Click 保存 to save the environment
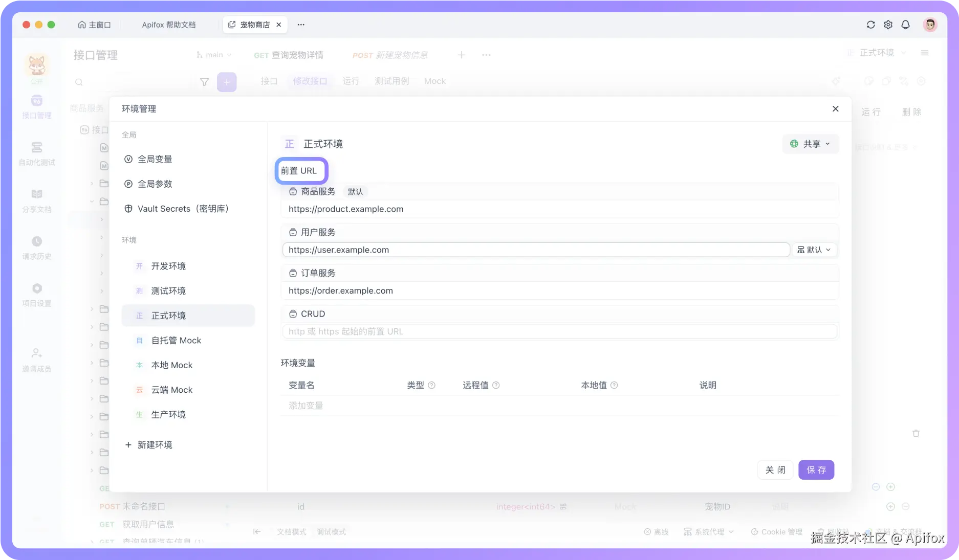Screen dimensions: 959x560 pyautogui.click(x=816, y=469)
